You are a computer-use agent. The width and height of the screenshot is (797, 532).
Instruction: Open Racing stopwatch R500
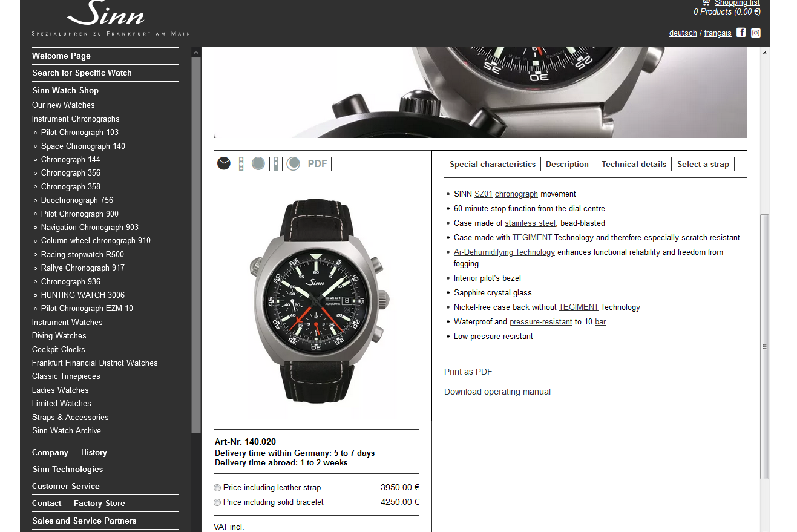coord(82,254)
